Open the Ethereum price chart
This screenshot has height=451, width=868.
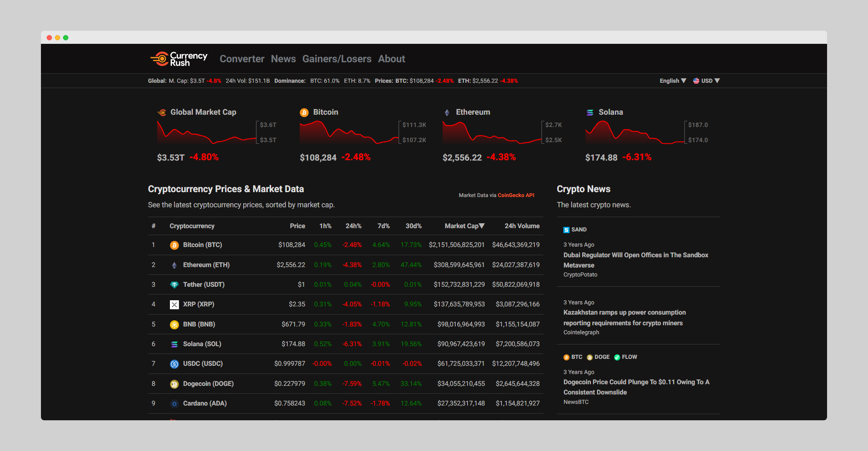(x=492, y=132)
